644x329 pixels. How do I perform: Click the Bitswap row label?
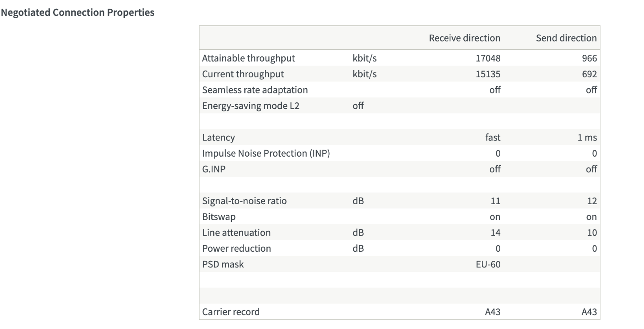219,217
